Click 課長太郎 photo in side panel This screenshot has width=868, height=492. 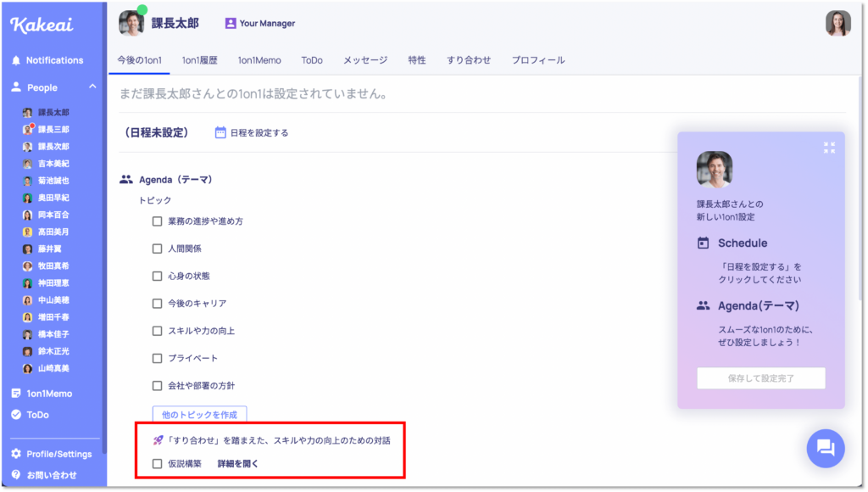pos(714,169)
